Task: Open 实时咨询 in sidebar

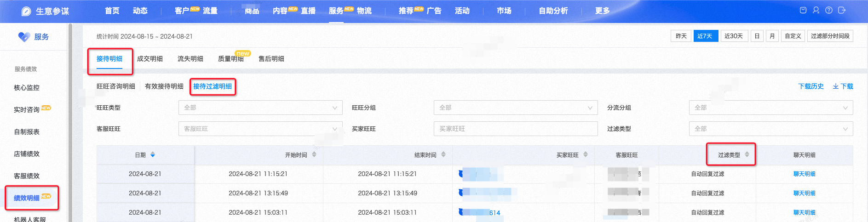Action: 27,110
